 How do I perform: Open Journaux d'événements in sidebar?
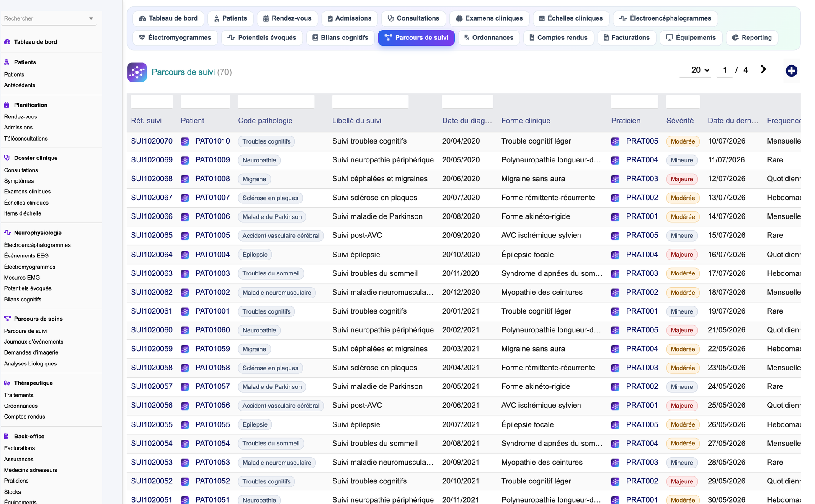coord(34,342)
